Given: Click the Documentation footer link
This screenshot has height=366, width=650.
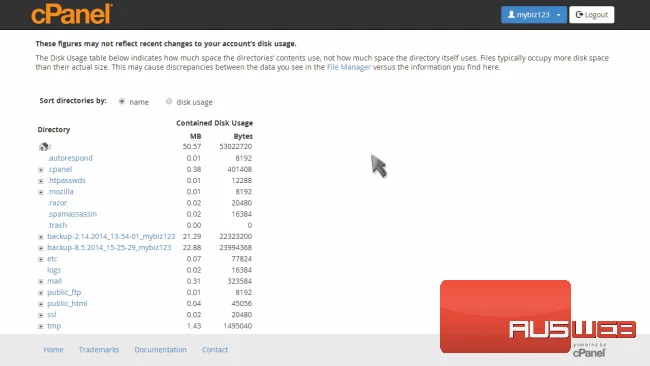Looking at the screenshot, I should click(160, 349).
